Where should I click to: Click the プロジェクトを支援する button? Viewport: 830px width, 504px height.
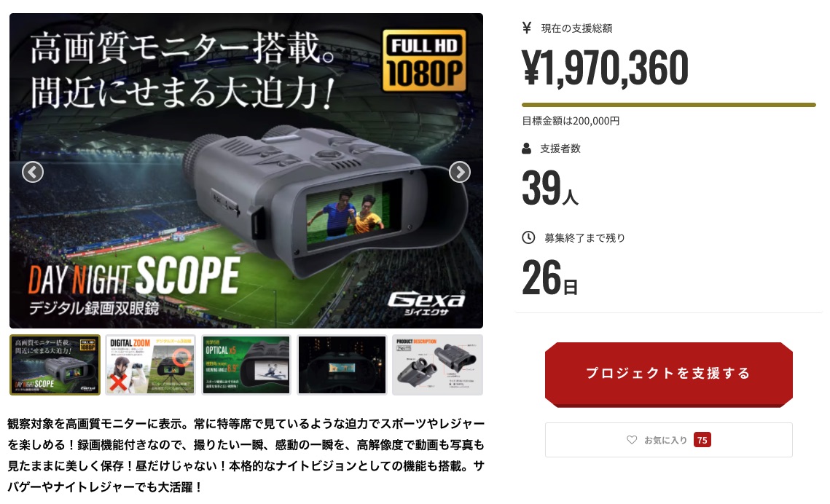[x=668, y=374]
